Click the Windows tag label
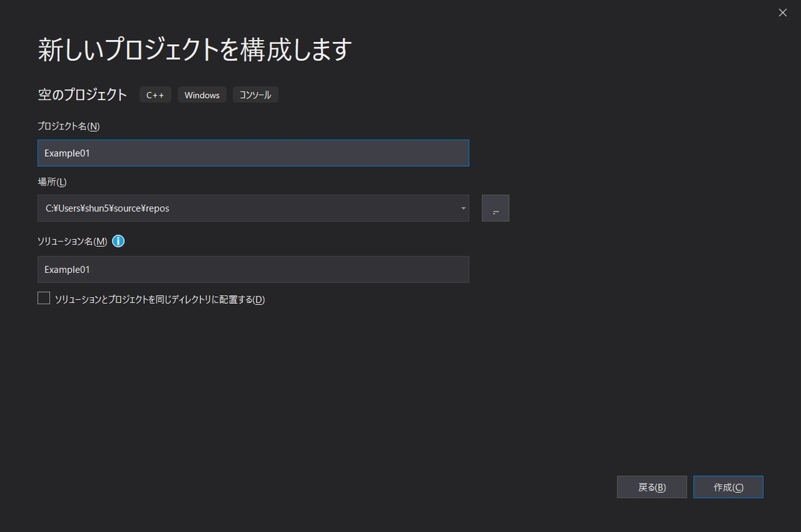The width and height of the screenshot is (801, 532). click(202, 95)
